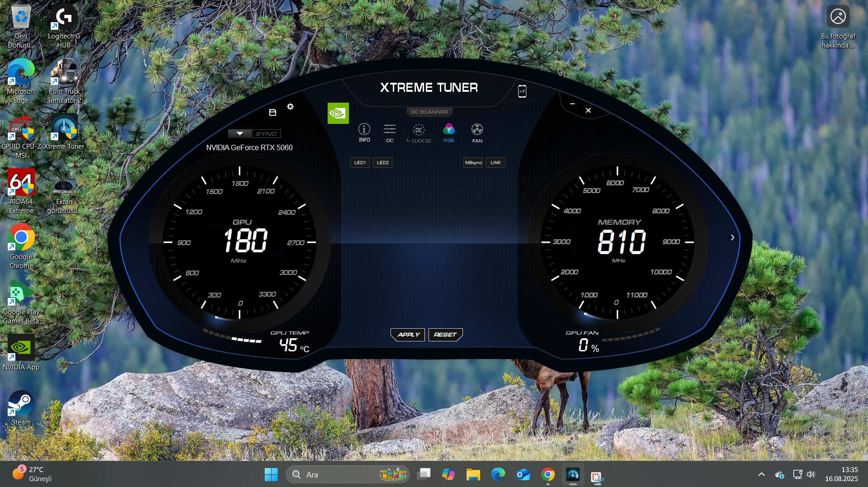Click the OC SCANNER button

click(429, 112)
